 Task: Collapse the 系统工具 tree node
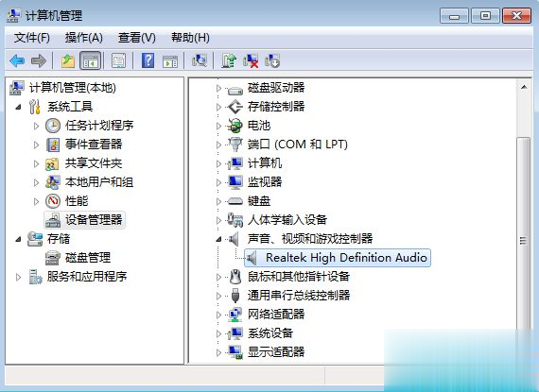pyautogui.click(x=18, y=107)
